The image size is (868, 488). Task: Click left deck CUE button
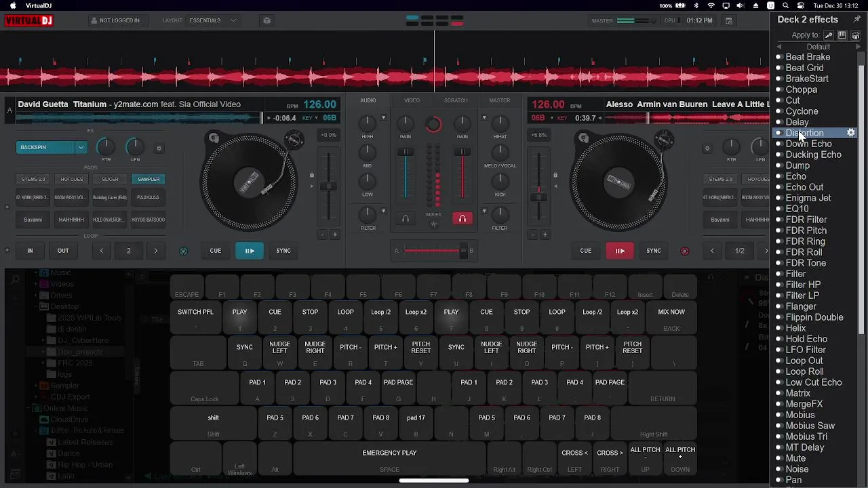pos(216,251)
